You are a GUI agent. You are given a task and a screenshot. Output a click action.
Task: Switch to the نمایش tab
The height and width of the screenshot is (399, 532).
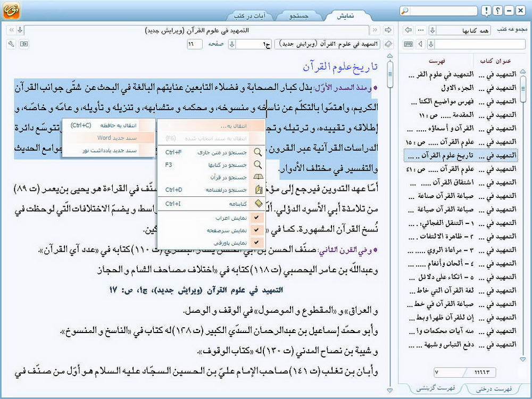[x=345, y=15]
